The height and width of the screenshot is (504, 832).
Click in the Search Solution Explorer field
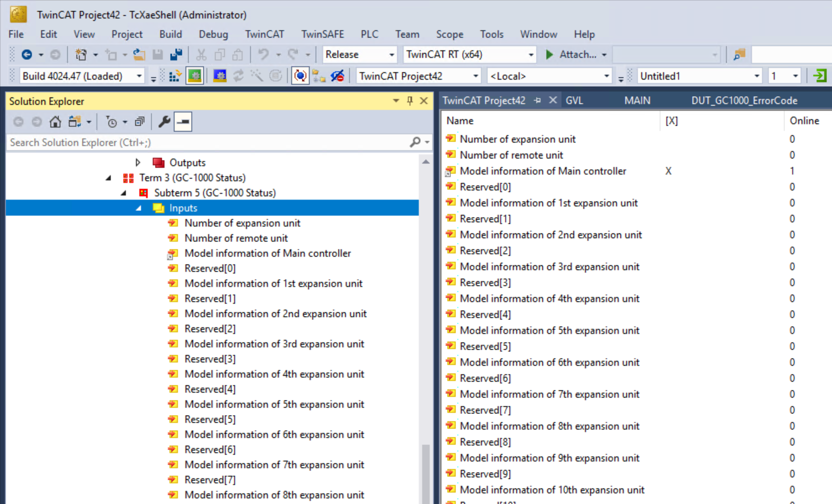click(208, 142)
